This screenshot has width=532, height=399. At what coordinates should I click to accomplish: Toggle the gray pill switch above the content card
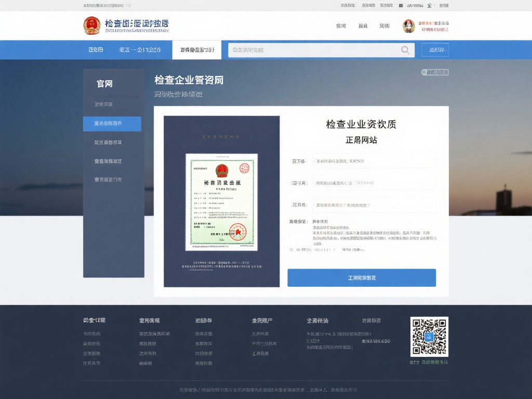pos(434,72)
